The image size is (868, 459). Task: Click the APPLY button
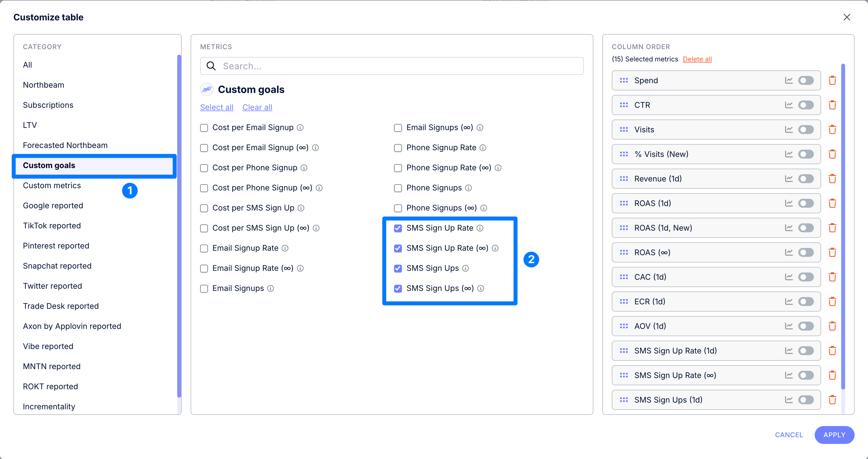pos(834,435)
